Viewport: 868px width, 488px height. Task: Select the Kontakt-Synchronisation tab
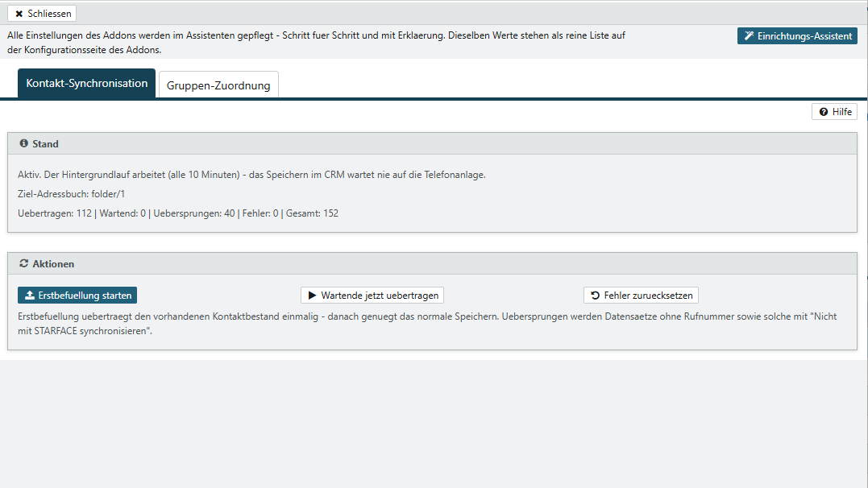point(87,84)
